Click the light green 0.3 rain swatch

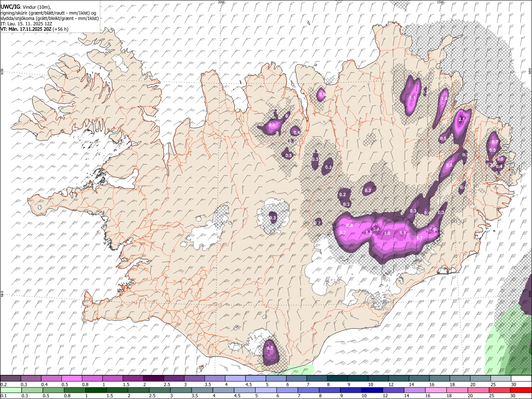point(32,390)
